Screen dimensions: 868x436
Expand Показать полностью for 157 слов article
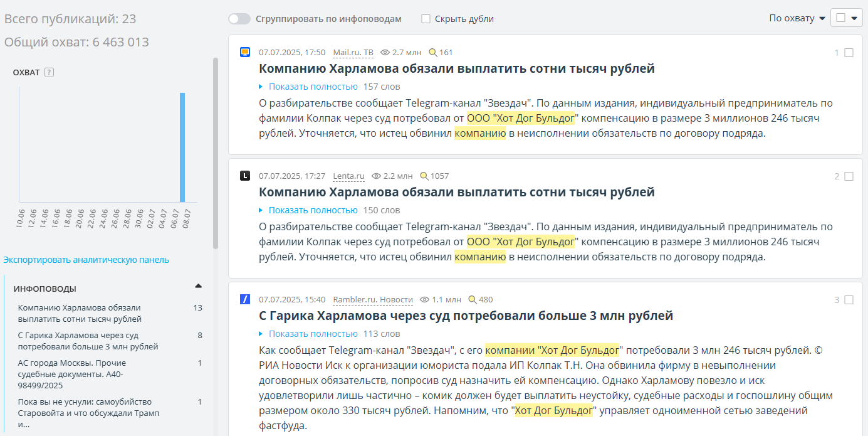313,87
